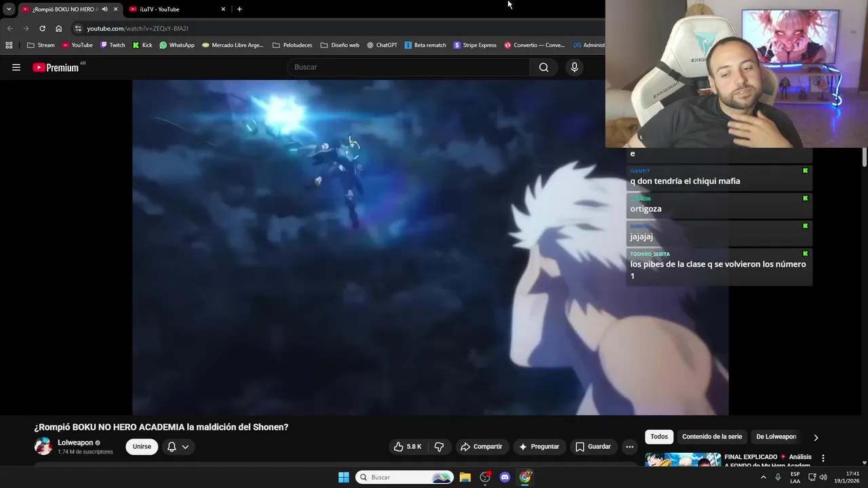868x488 pixels.
Task: Open the Mercado Libre Arge... bookmark
Action: 233,45
